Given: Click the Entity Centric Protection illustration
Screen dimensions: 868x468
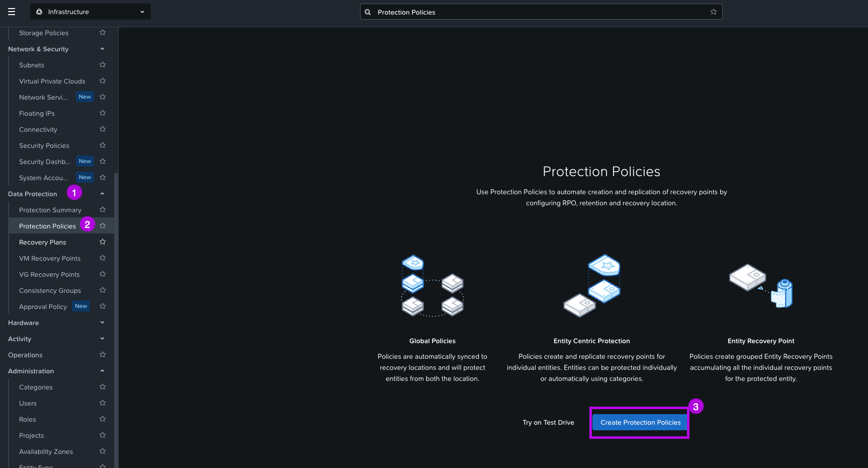Looking at the screenshot, I should [592, 286].
